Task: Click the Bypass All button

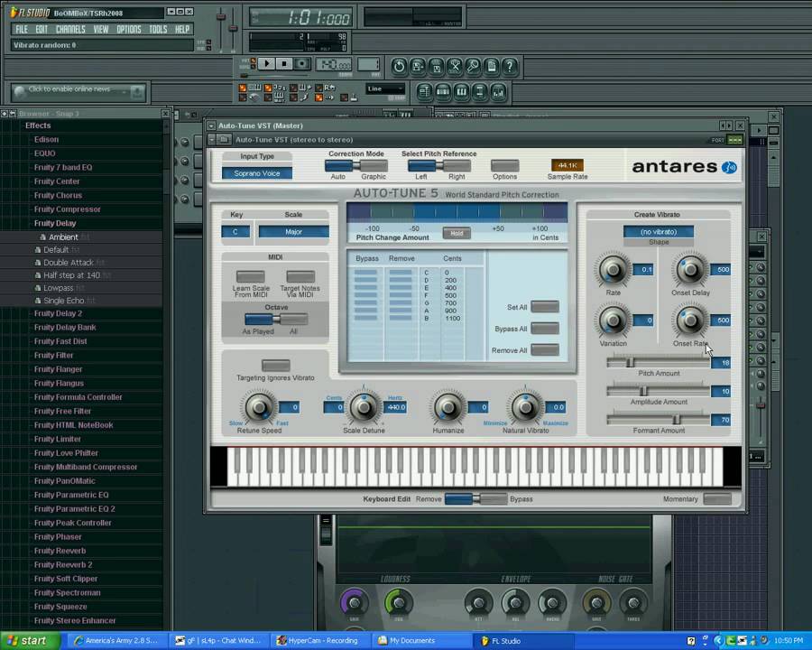Action: click(x=545, y=329)
